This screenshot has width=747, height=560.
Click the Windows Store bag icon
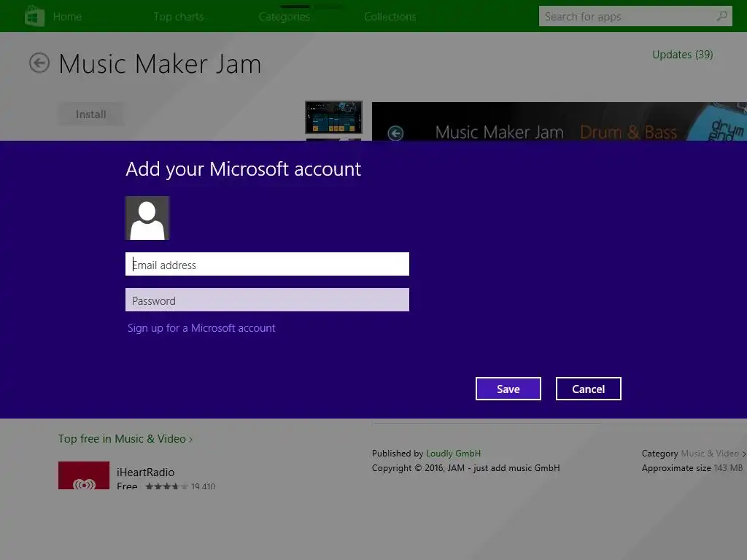[34, 16]
